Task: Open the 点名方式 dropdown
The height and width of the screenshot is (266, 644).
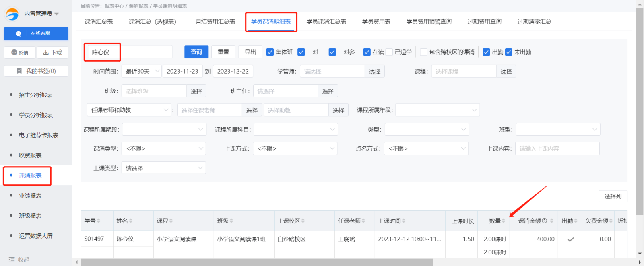Action: (426, 148)
